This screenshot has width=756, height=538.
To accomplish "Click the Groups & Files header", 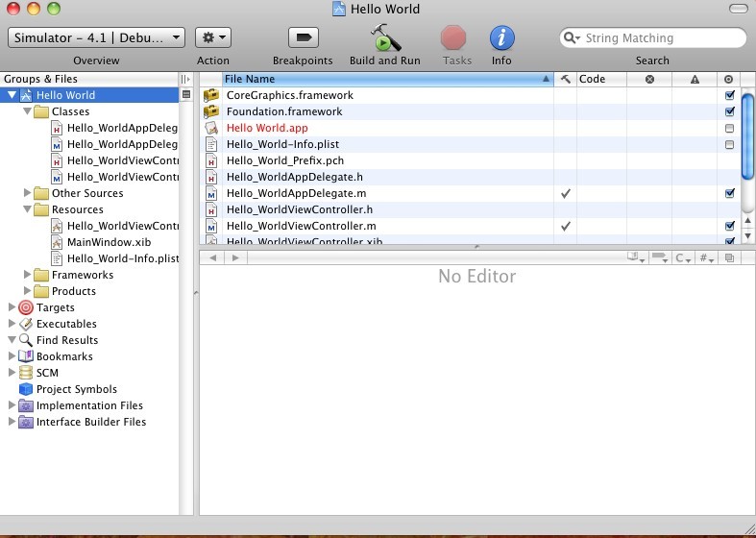I will [x=89, y=79].
